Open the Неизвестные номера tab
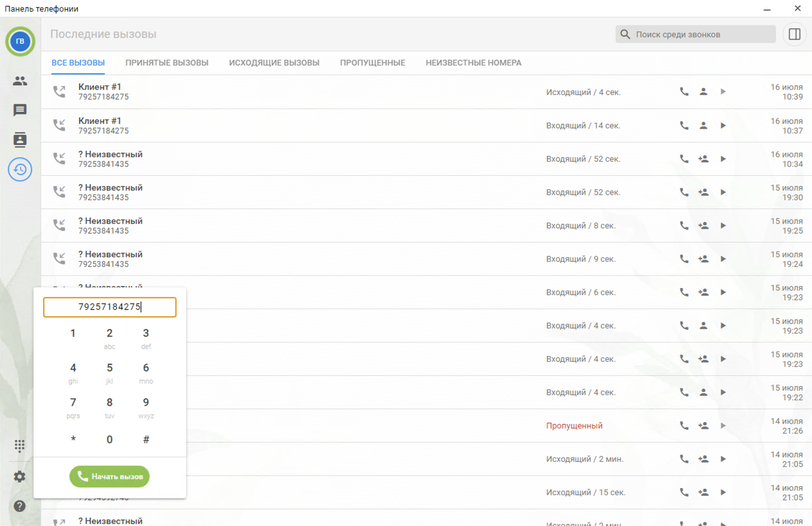 (x=473, y=63)
